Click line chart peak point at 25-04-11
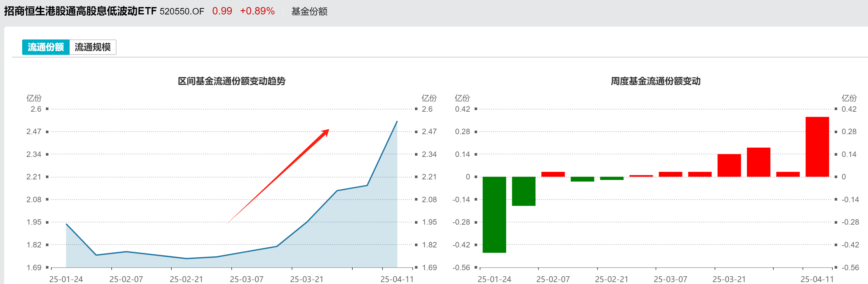 pos(397,121)
